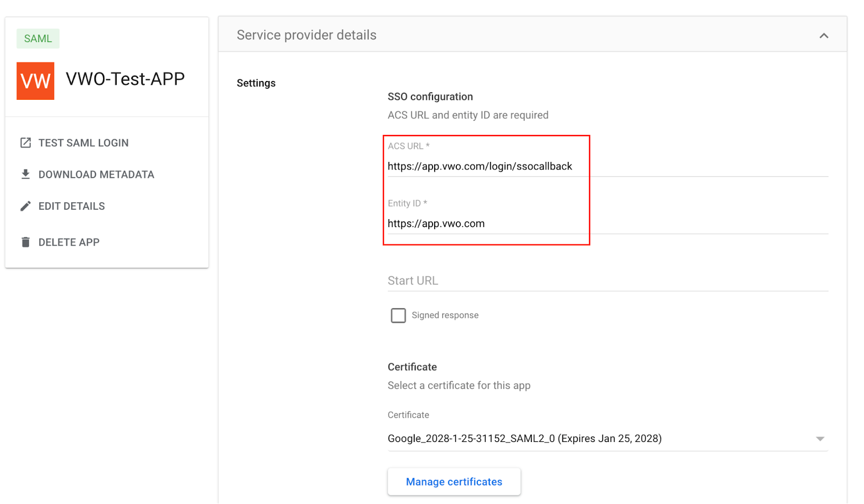The image size is (864, 504).
Task: Click the 'Select a certificate for this app' text
Action: 459,385
